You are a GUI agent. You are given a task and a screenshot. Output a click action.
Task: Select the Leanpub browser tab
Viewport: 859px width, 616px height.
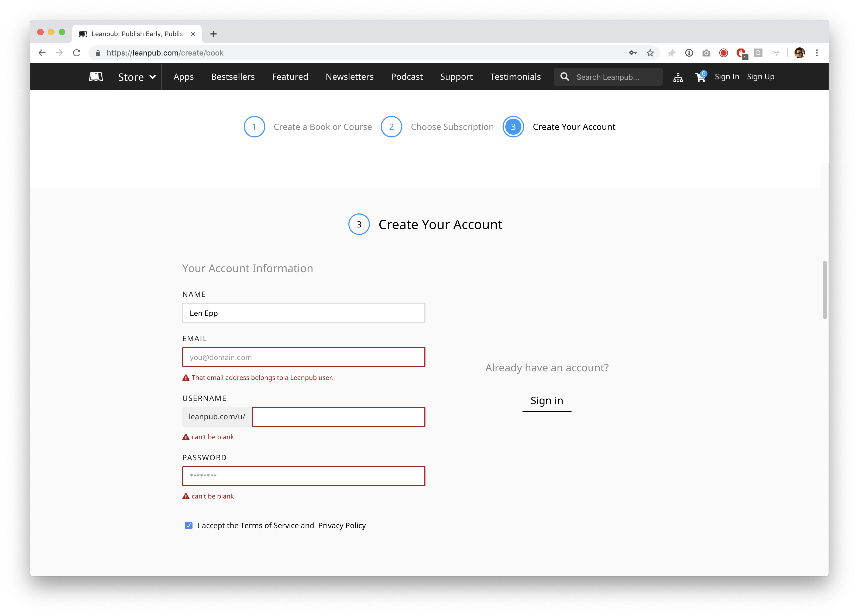[137, 34]
